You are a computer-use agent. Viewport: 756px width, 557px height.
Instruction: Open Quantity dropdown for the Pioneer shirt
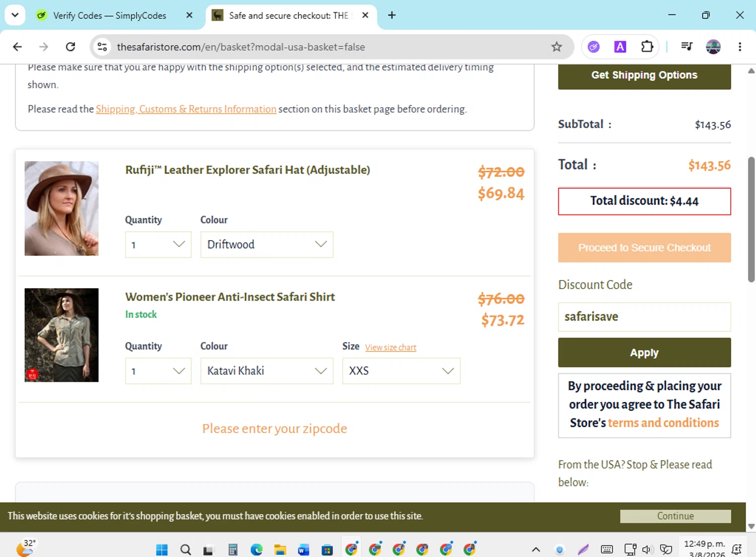click(x=158, y=371)
